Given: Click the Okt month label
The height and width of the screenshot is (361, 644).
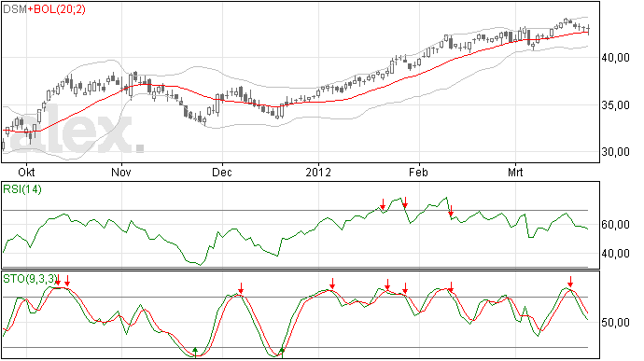Looking at the screenshot, I should [27, 172].
